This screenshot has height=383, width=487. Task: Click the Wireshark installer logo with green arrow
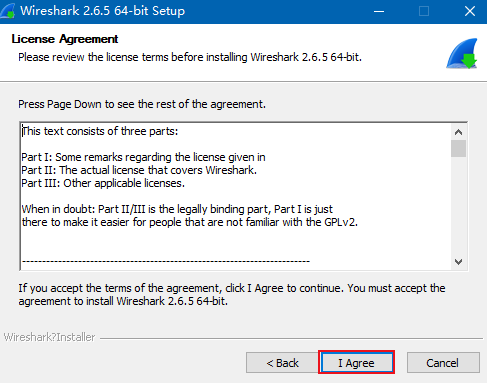462,54
